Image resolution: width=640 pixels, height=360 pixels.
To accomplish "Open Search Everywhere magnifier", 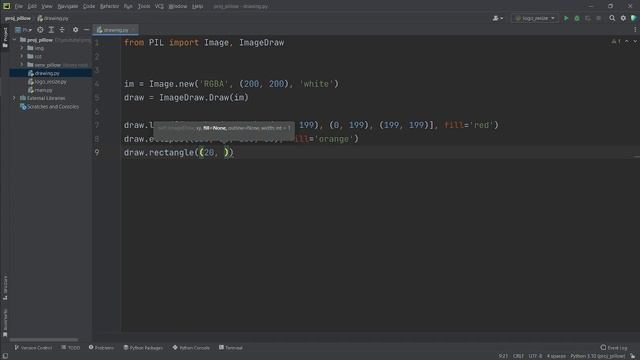I will (x=612, y=18).
